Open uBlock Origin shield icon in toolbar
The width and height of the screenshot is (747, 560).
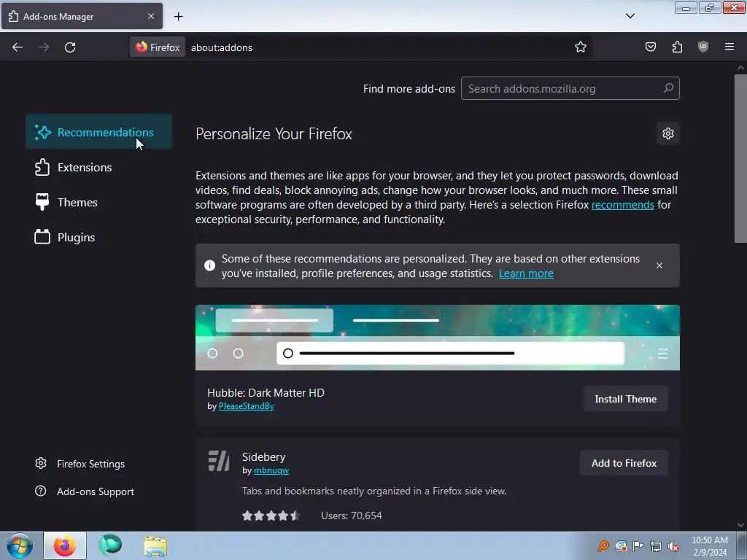point(703,47)
